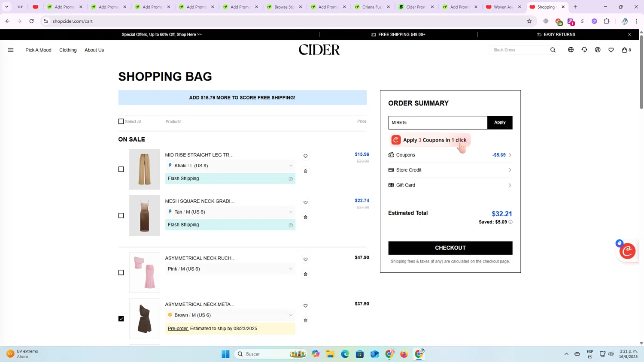The height and width of the screenshot is (362, 644).
Task: Add Asymmetrical Neck Meta item to wishlist
Action: [x=306, y=306]
